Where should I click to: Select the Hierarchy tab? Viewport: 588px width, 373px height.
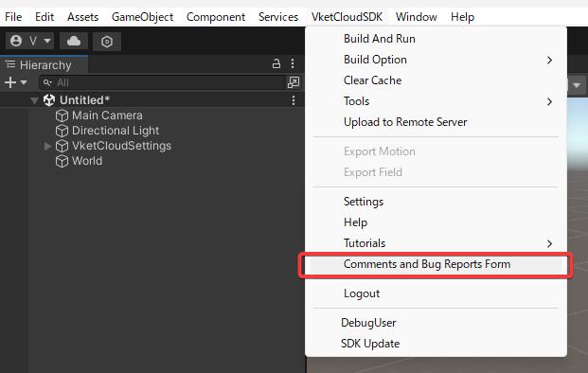pos(45,65)
